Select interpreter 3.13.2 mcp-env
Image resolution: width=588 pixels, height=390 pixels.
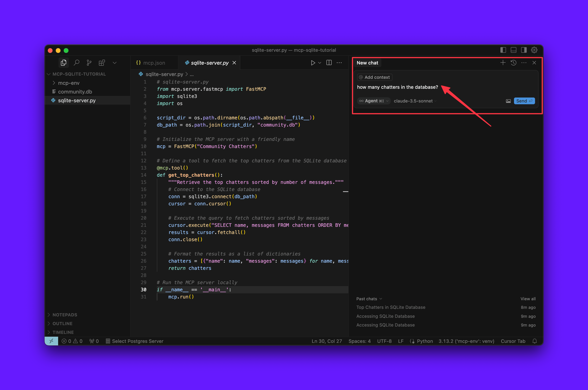click(466, 341)
